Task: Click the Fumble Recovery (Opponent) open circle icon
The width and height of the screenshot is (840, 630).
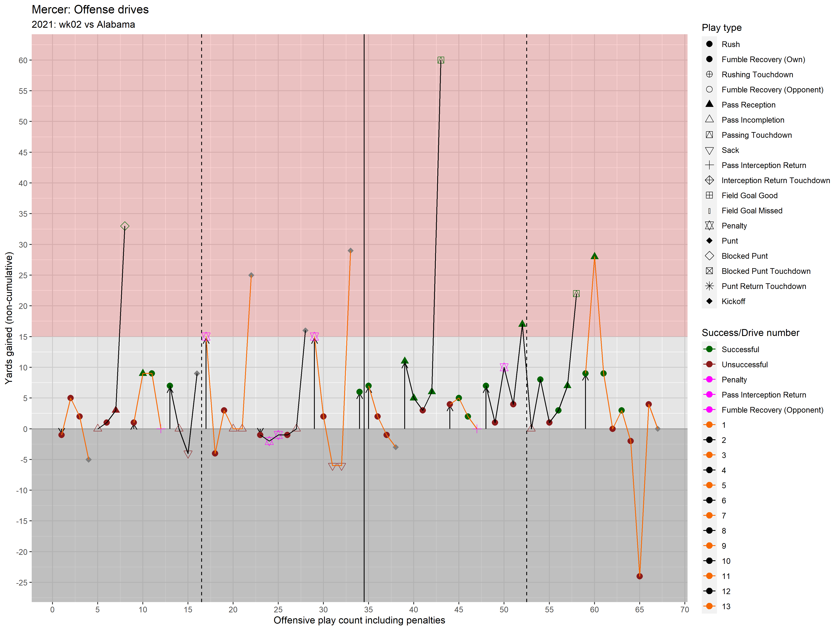Action: tap(709, 90)
